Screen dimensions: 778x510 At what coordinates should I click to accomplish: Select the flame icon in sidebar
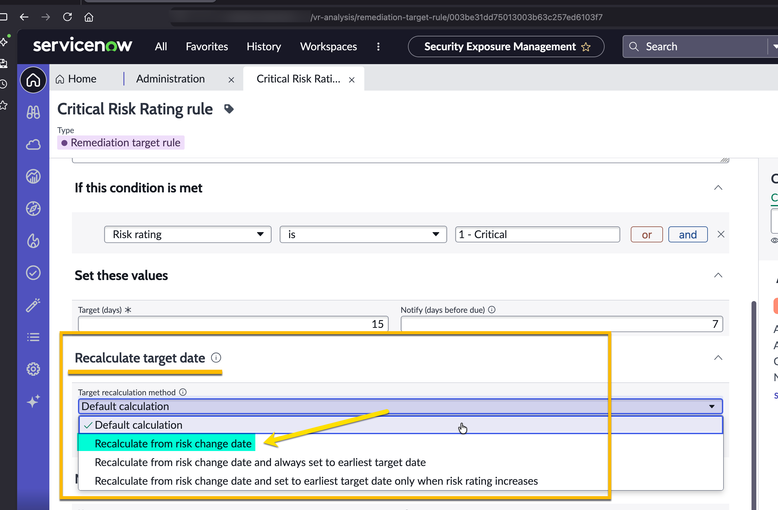tap(33, 241)
